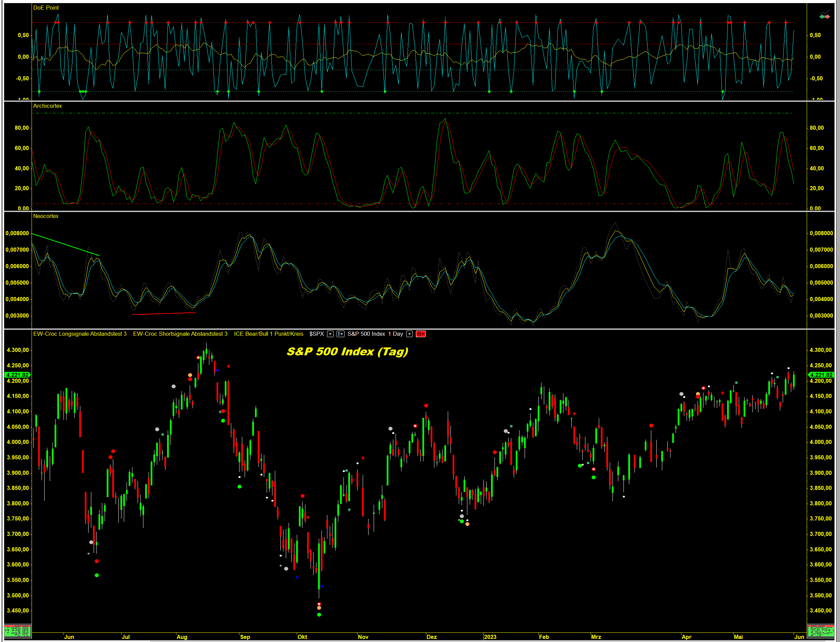Viewport: 840px width, 642px height.
Task: Select the EW-Croc Shortsignale Abstandstest 3 label
Action: point(180,334)
